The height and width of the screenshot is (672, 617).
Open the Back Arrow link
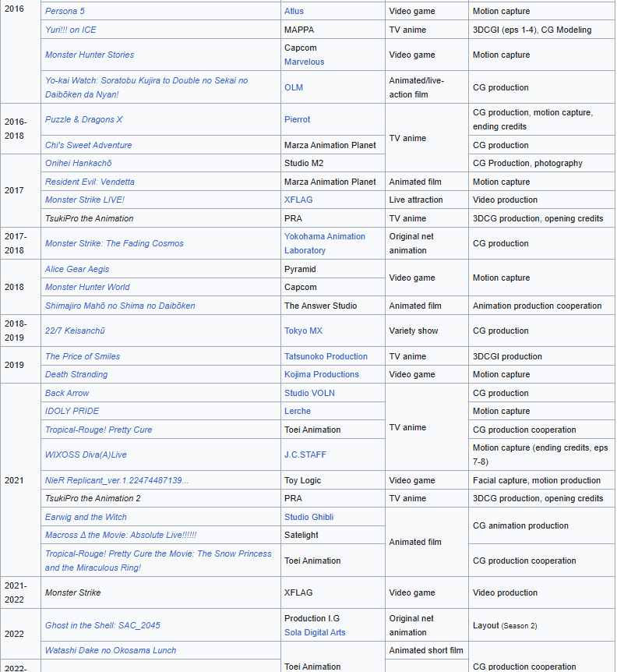coord(67,393)
